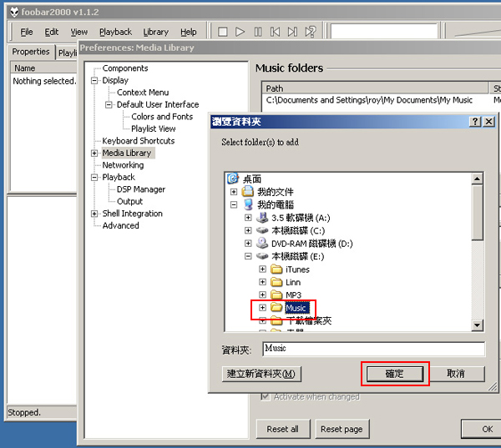Viewport: 501px width, 448px height.
Task: Click the Stop playback toolbar icon
Action: pyautogui.click(x=222, y=32)
